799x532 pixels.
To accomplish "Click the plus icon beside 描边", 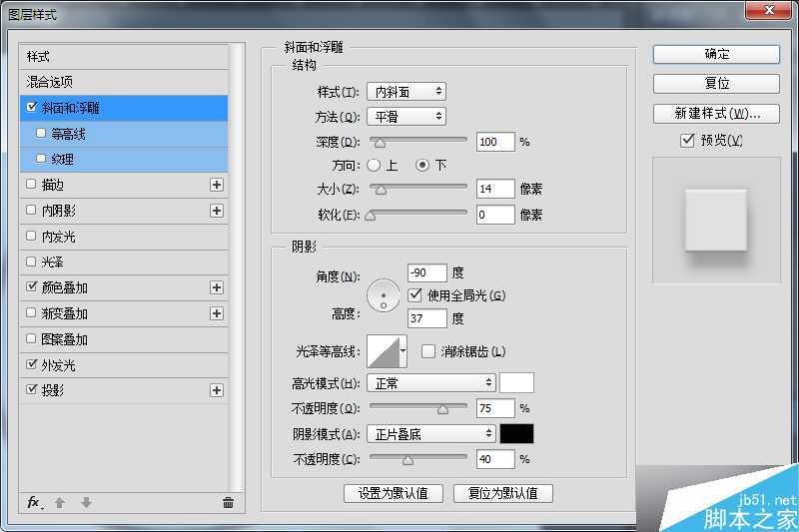I will tap(216, 185).
